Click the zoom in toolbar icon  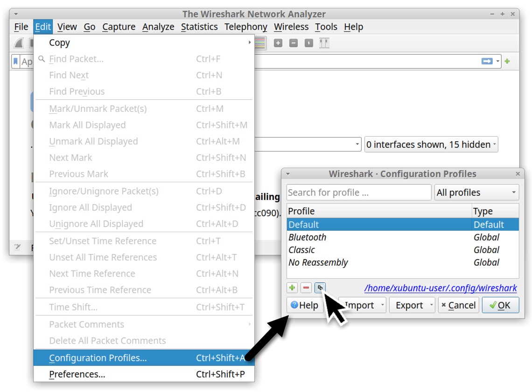point(278,43)
